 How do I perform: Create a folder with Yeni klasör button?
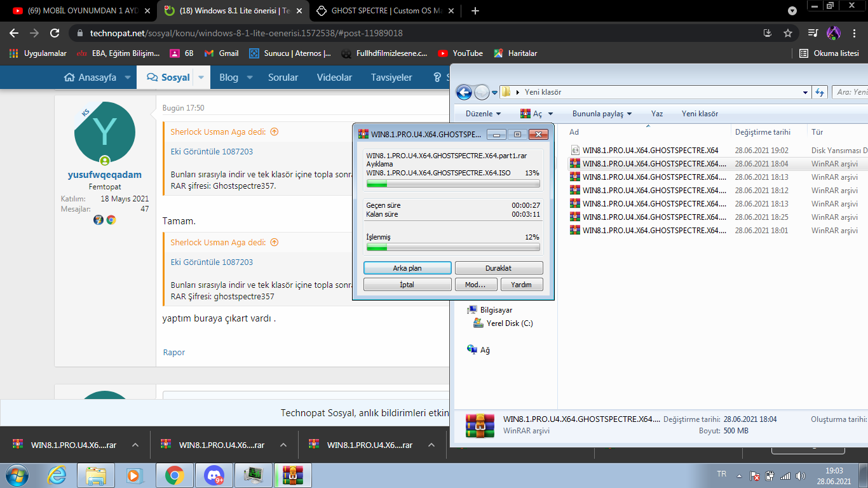click(x=700, y=114)
